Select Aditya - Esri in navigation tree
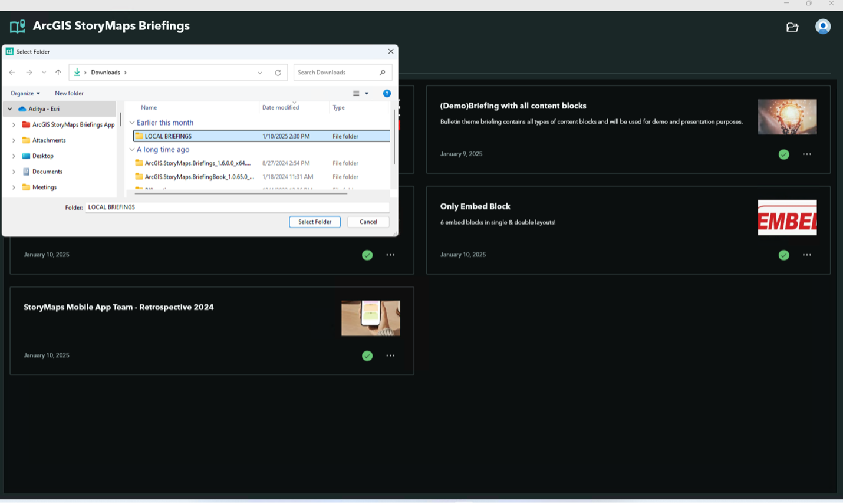The height and width of the screenshot is (504, 843). pyautogui.click(x=60, y=109)
